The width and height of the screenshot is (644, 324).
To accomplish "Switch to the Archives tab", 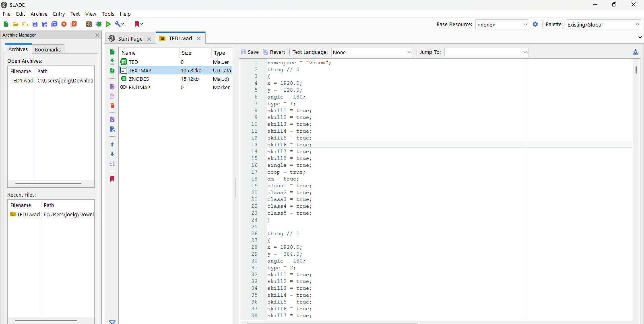I will (18, 49).
